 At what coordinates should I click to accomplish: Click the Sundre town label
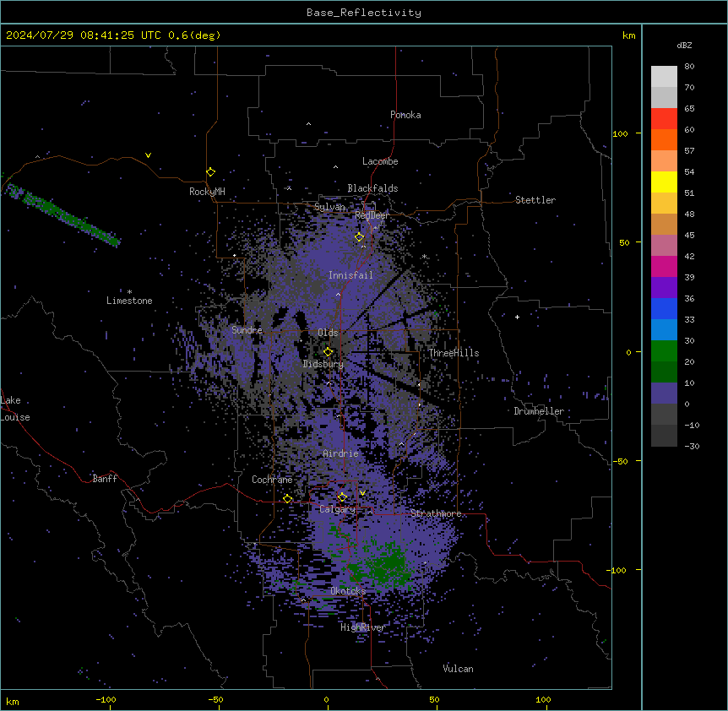pos(247,330)
